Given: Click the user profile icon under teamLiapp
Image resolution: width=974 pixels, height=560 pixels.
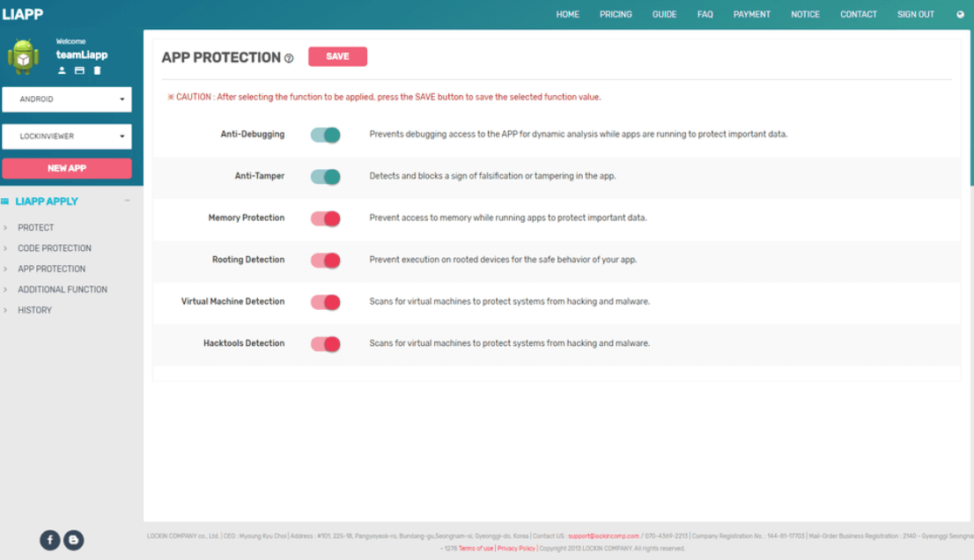Looking at the screenshot, I should point(63,70).
